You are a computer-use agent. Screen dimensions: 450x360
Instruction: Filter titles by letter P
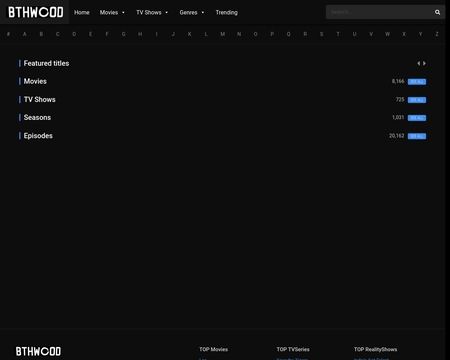pos(272,34)
